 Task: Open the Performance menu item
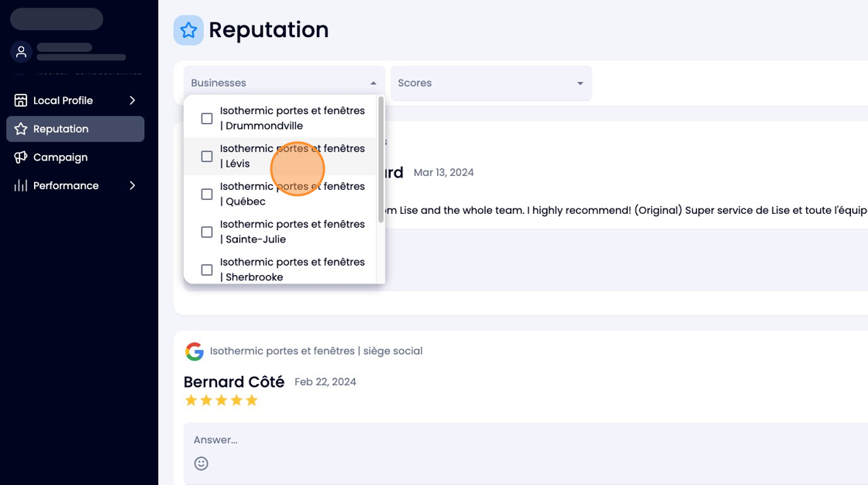[75, 185]
